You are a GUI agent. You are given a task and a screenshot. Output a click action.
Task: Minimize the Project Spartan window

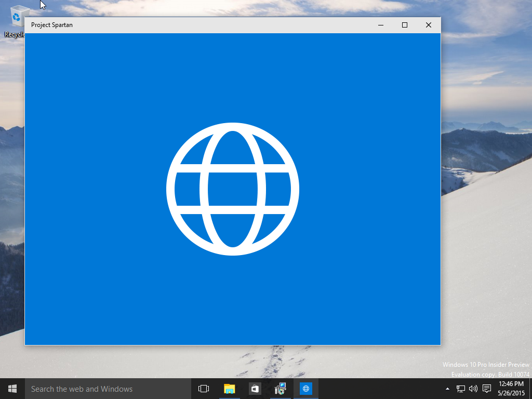click(381, 25)
